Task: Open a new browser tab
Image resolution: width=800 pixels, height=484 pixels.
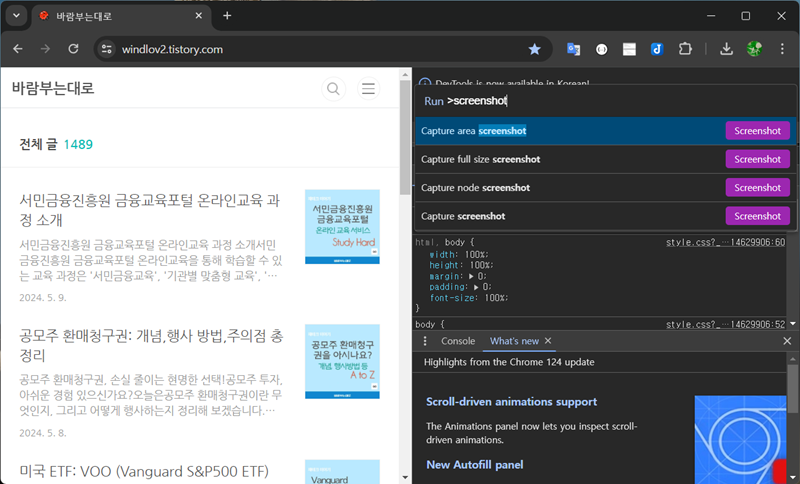Action: click(227, 16)
